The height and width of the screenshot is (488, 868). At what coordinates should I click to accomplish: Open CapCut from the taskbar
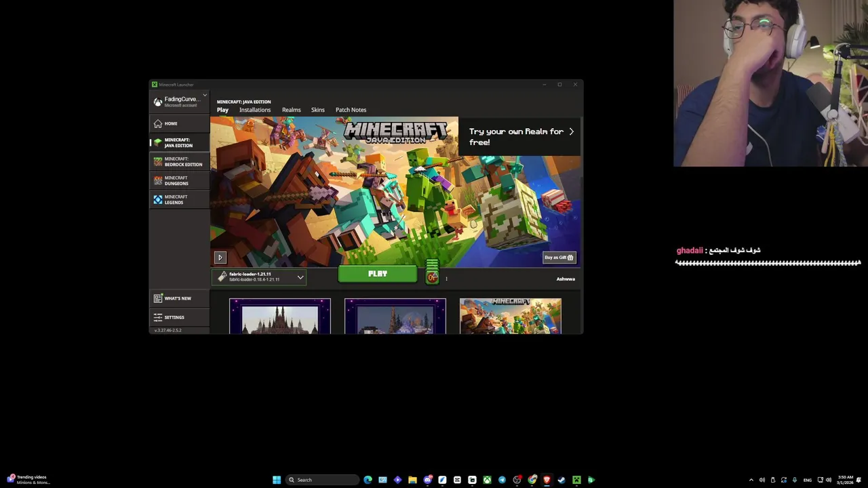457,480
